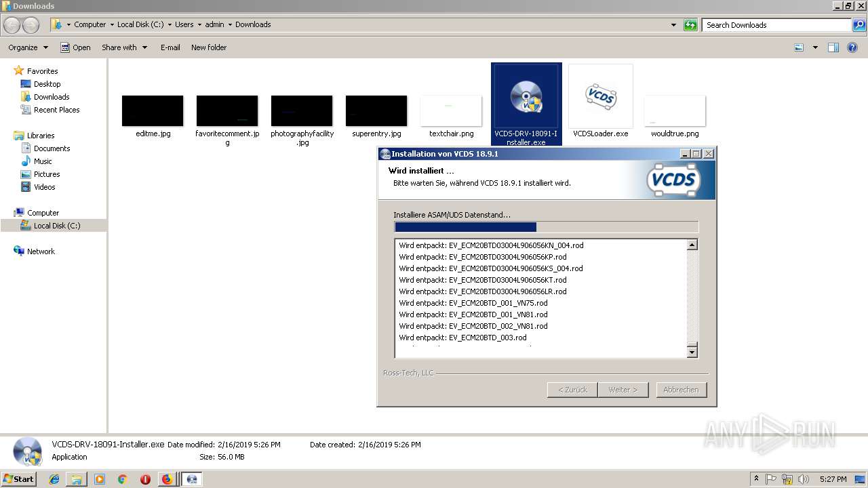Expand the Share with dropdown

(124, 47)
